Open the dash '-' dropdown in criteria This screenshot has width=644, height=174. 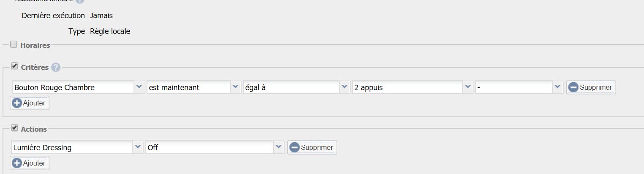click(558, 87)
